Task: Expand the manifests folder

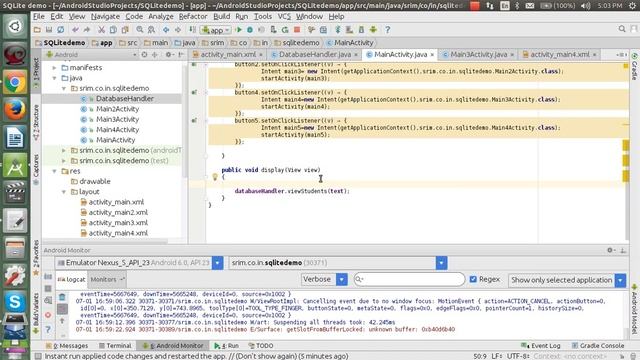Action: pyautogui.click(x=54, y=67)
